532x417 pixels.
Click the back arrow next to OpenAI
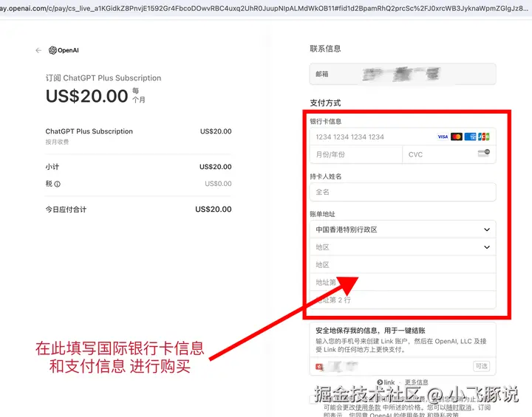pos(38,50)
